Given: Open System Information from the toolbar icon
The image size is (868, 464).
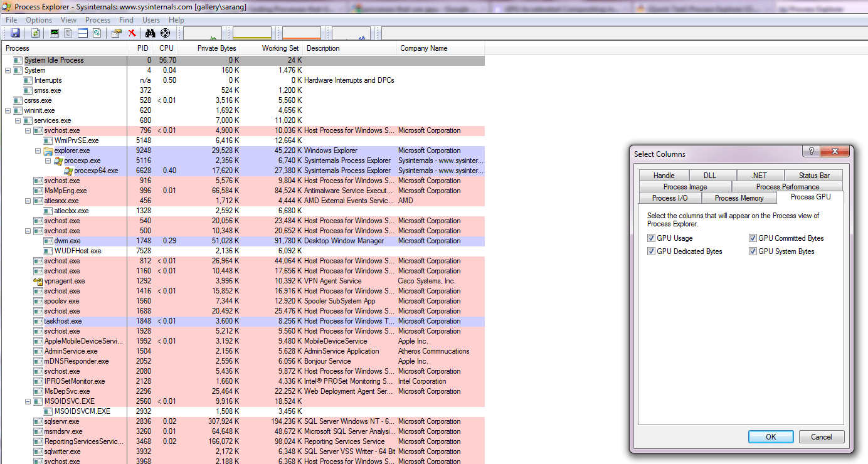Looking at the screenshot, I should coord(55,33).
